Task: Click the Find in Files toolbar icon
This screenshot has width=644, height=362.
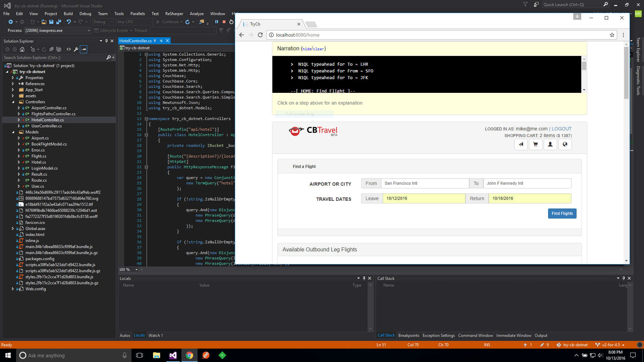Action: click(x=202, y=22)
